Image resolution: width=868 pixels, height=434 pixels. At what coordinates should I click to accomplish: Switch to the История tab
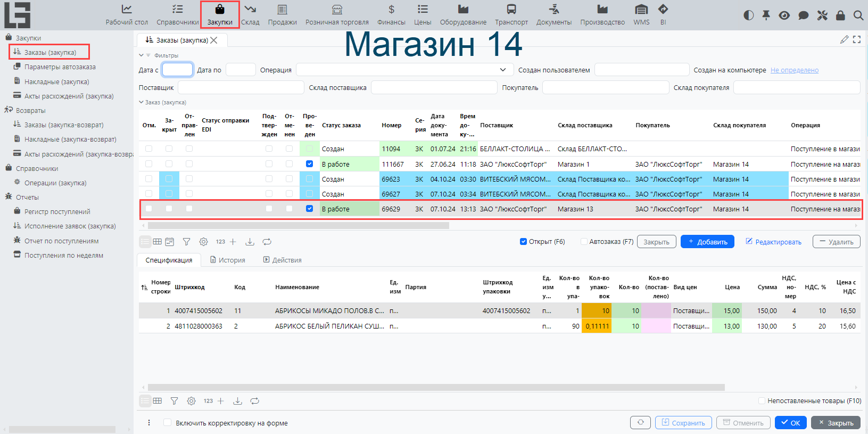coord(227,260)
